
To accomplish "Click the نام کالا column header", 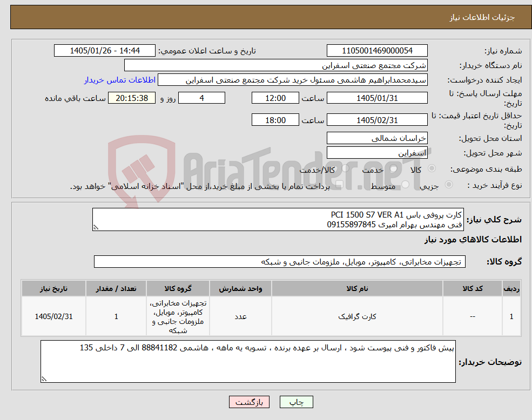I will 357,288.
